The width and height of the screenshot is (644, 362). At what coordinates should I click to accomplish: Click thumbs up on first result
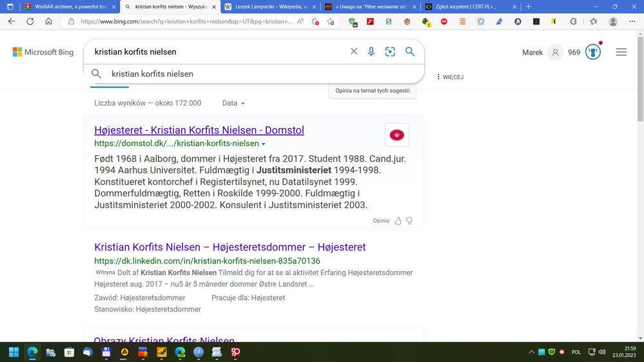coord(398,221)
